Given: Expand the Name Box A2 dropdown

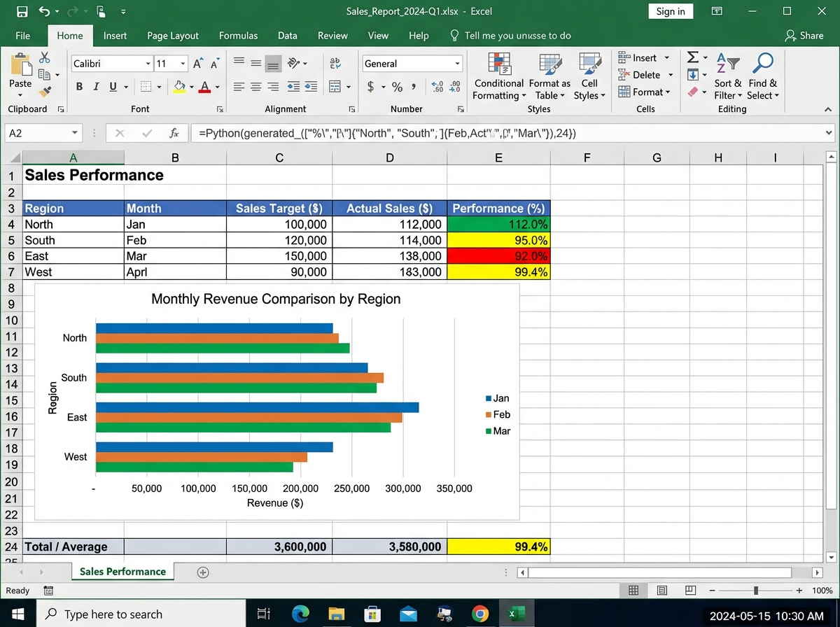Looking at the screenshot, I should 76,133.
